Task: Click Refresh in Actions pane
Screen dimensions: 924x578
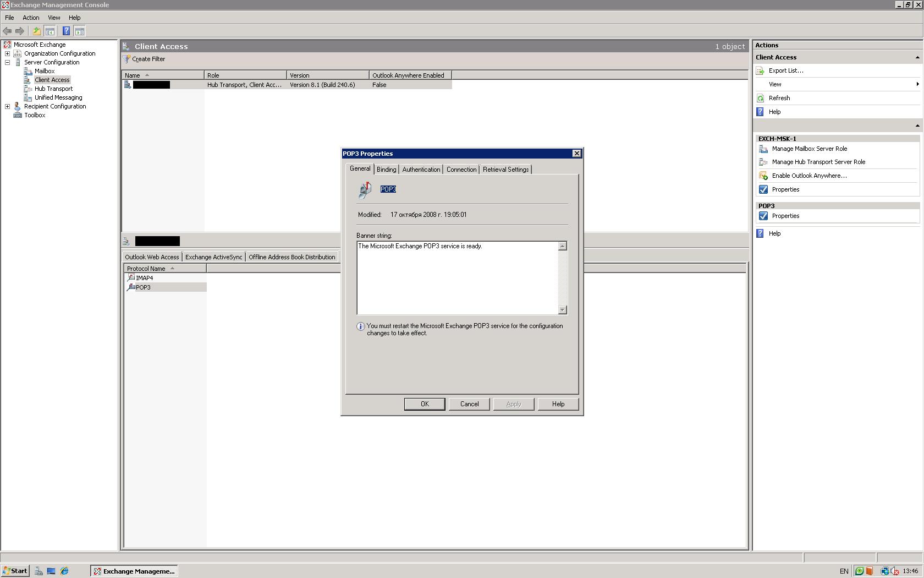Action: coord(779,98)
